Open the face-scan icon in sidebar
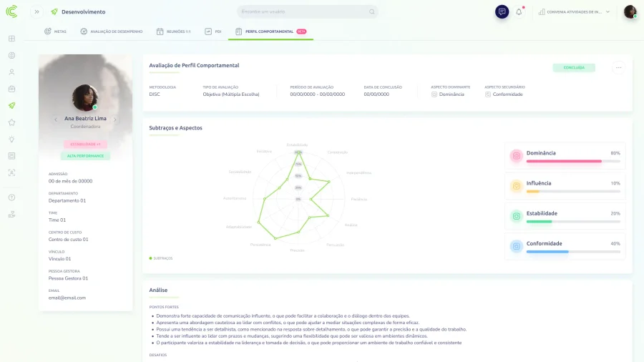Image resolution: width=644 pixels, height=362 pixels. [x=12, y=173]
